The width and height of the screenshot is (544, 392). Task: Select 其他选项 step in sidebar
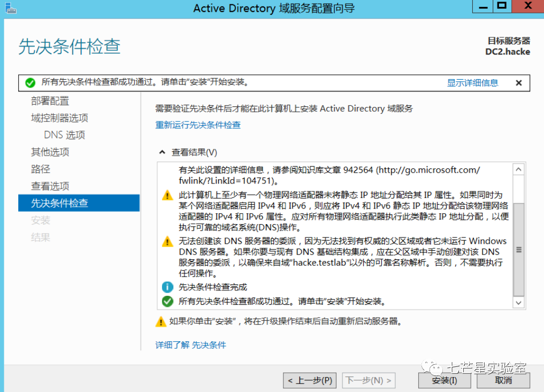[x=50, y=152]
